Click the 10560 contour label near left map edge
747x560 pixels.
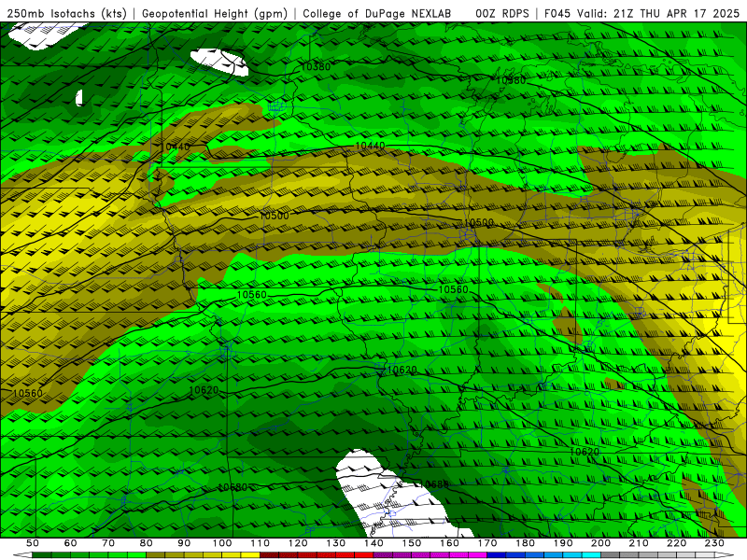point(27,393)
